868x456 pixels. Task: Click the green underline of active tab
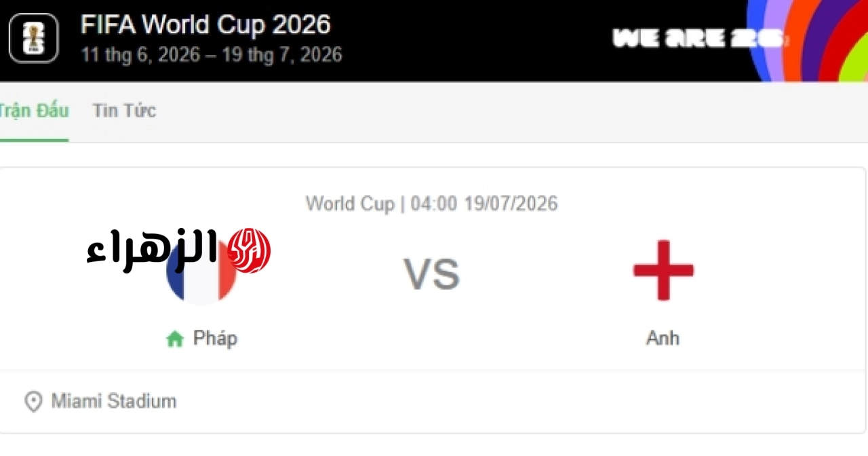point(34,140)
